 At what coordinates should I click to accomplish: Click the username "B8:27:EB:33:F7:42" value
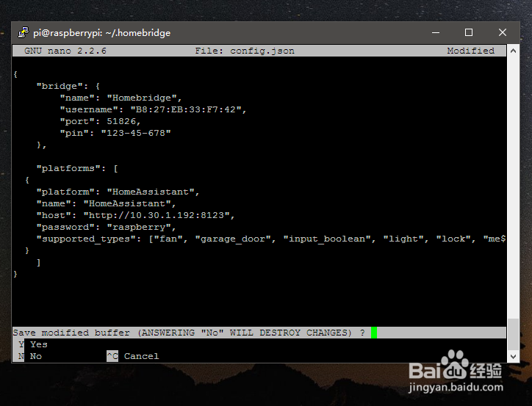click(186, 109)
